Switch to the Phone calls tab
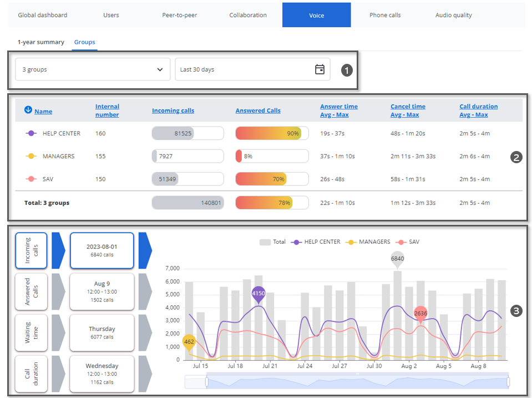This screenshot has width=532, height=398. [x=385, y=15]
